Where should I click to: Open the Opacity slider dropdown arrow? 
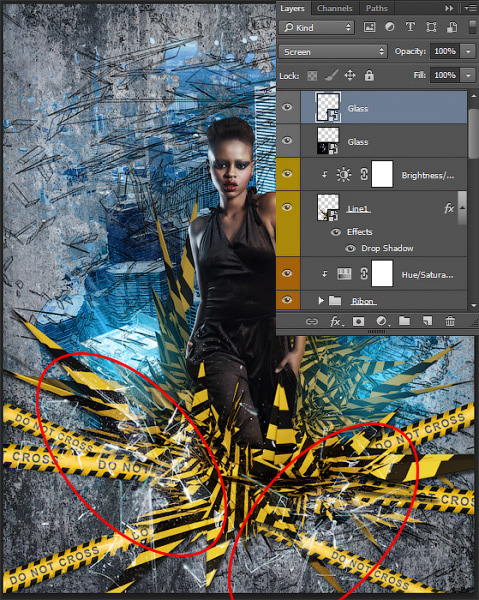468,51
